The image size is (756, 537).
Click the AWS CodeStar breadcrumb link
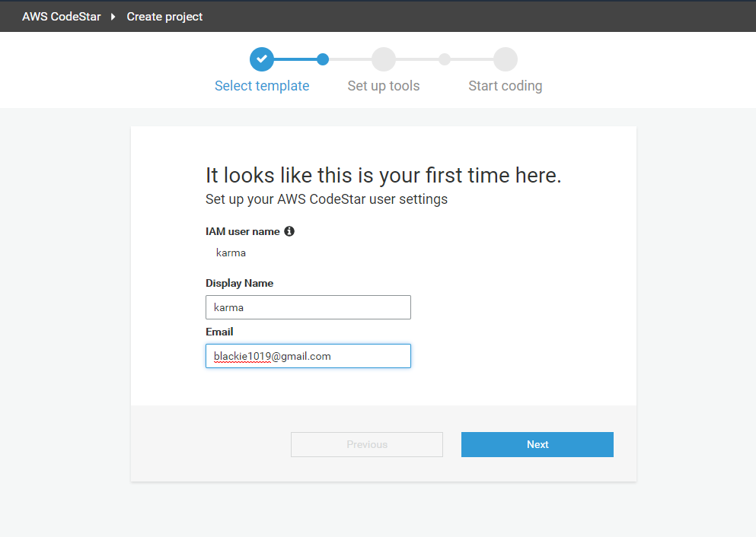61,16
